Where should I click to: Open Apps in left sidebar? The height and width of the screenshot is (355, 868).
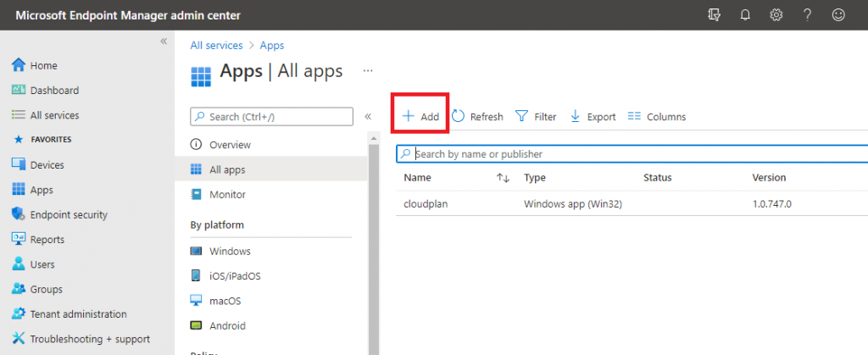(x=42, y=190)
